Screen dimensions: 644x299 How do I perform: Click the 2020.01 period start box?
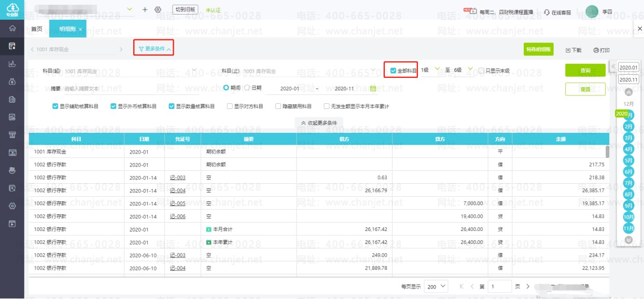[628, 67]
